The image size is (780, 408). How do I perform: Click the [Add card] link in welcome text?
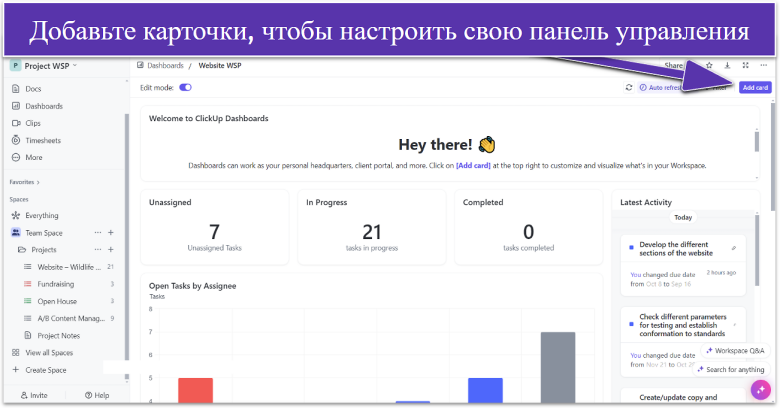(x=473, y=166)
